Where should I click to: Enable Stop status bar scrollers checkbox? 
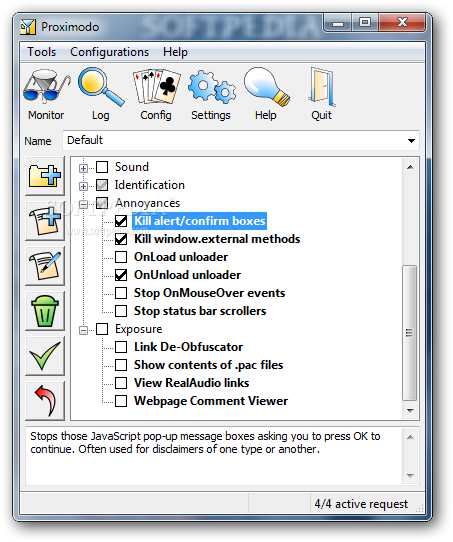(121, 311)
